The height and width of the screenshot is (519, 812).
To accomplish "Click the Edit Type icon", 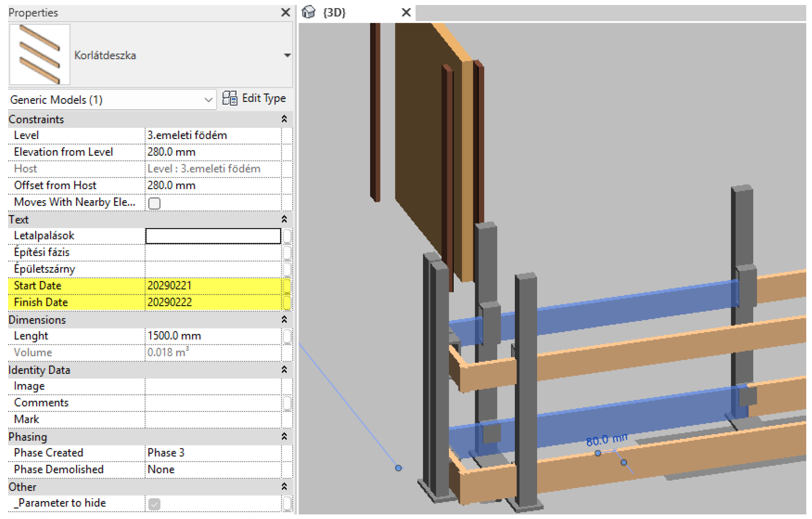I will (x=230, y=99).
